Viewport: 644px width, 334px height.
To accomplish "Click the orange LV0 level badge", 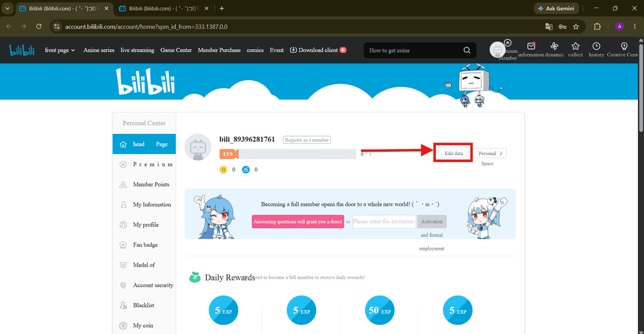I will point(228,154).
